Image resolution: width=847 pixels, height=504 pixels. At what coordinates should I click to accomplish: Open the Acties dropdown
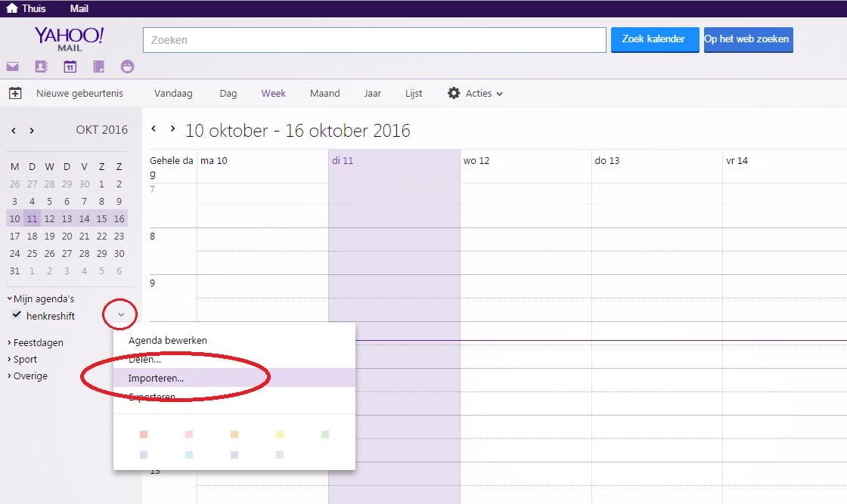click(484, 94)
